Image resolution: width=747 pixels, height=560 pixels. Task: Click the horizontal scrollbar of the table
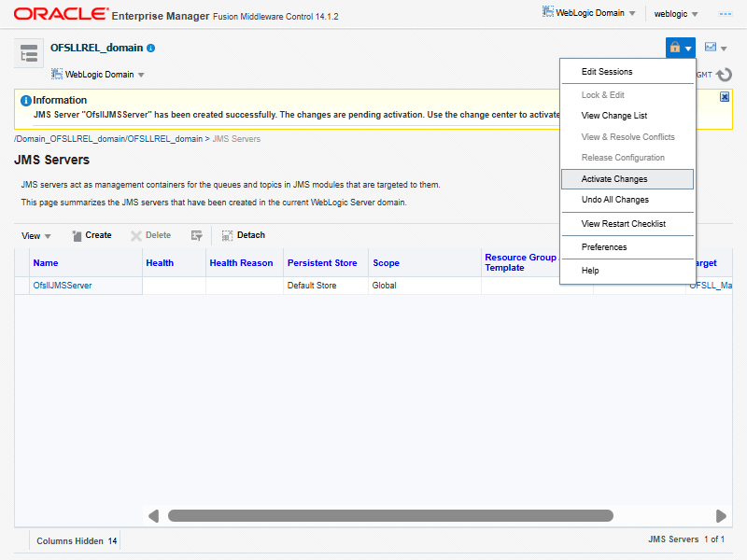[390, 516]
